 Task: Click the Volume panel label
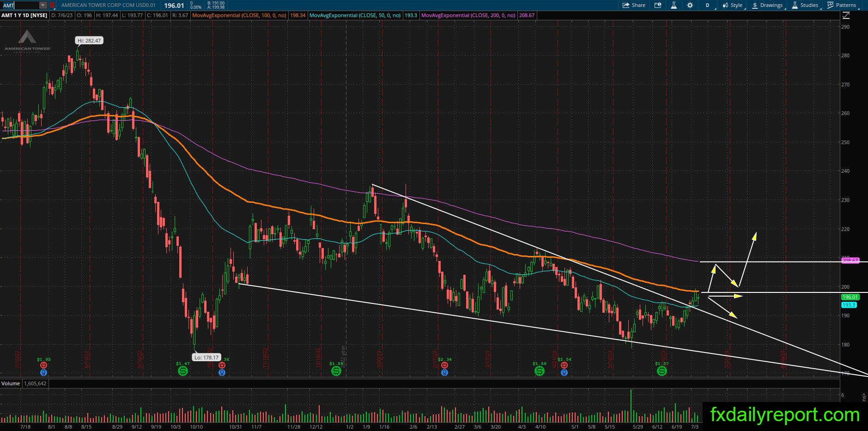click(x=11, y=383)
